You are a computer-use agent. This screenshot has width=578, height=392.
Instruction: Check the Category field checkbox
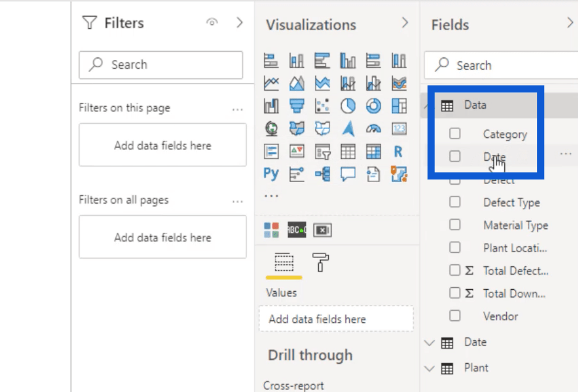point(455,134)
